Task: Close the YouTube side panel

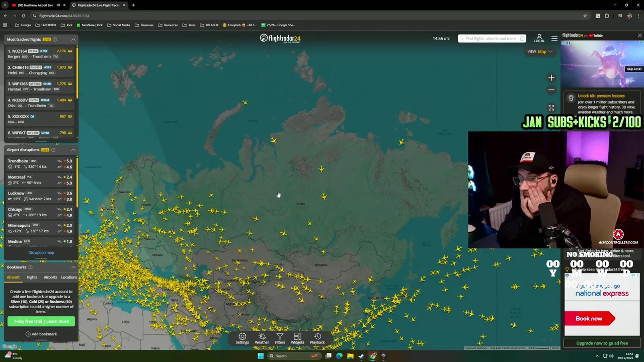Action: point(639,36)
